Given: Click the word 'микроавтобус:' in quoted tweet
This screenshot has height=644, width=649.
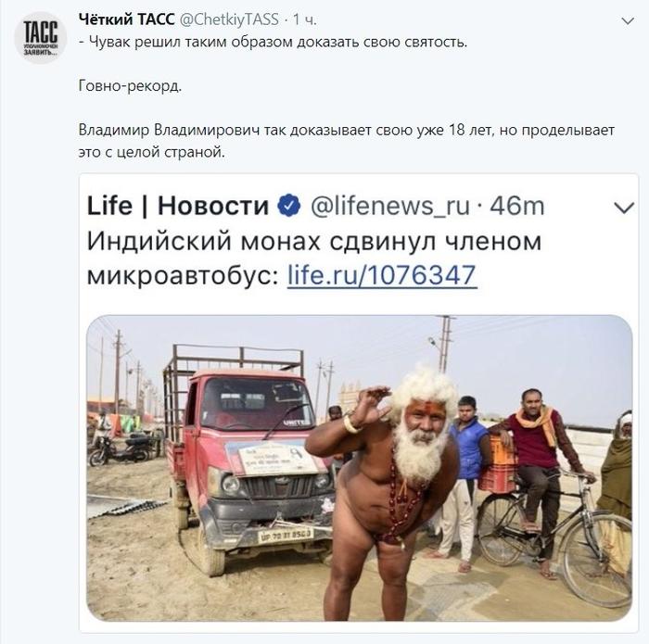Looking at the screenshot, I should click(184, 275).
